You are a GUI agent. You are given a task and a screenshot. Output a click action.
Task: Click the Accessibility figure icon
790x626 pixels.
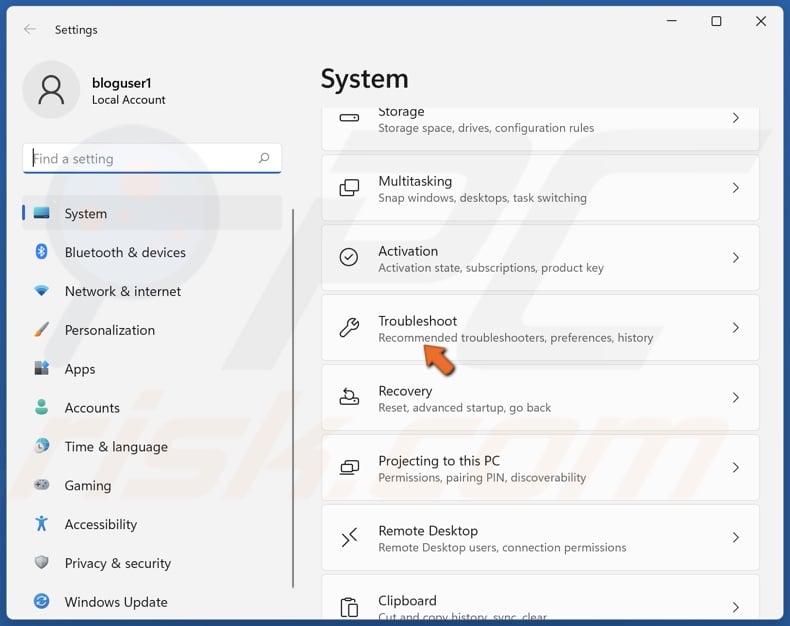pyautogui.click(x=41, y=523)
